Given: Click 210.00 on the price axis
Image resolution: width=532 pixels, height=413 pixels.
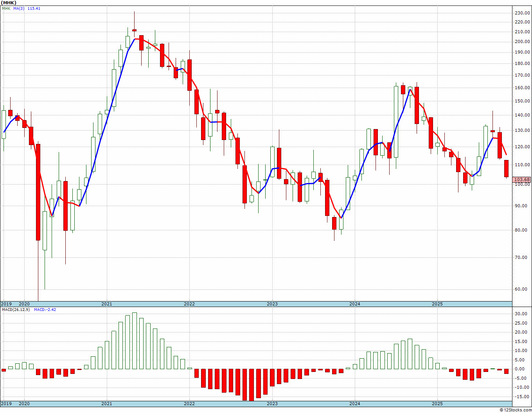Looking at the screenshot, I should coord(522,32).
